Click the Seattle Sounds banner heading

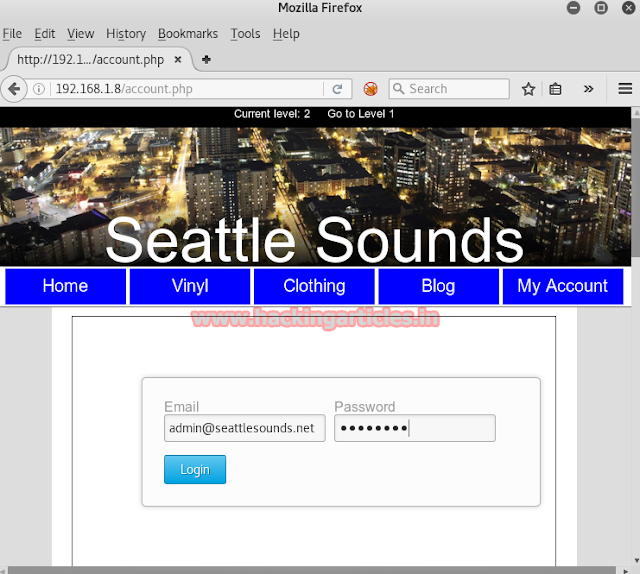(314, 240)
